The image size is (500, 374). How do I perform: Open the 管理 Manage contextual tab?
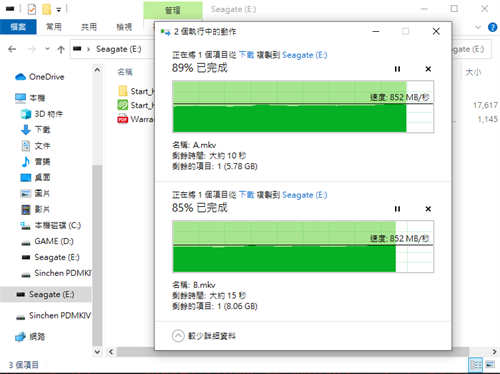(x=173, y=10)
